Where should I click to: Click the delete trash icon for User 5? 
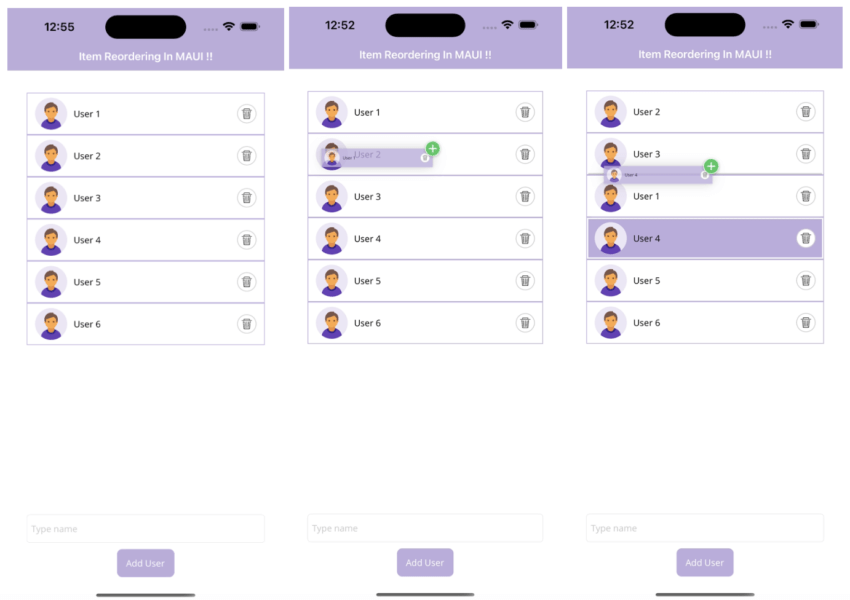click(247, 282)
